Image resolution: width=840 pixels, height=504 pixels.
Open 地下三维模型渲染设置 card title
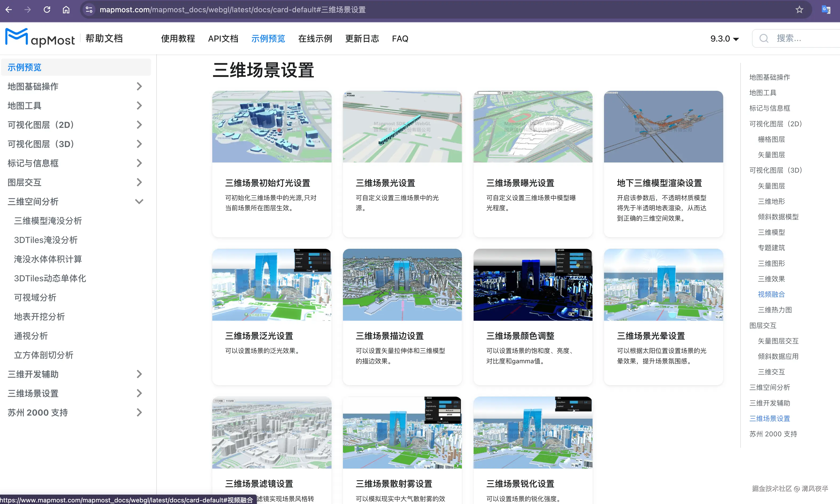(659, 183)
